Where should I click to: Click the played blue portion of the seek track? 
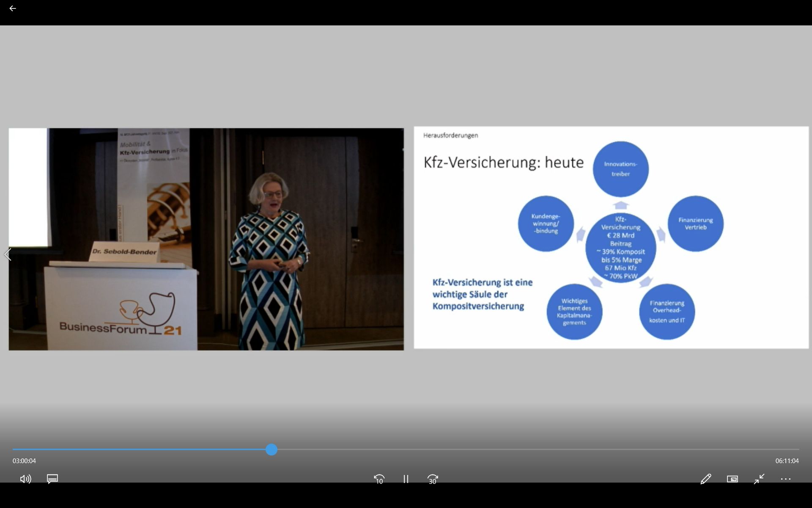pyautogui.click(x=140, y=450)
